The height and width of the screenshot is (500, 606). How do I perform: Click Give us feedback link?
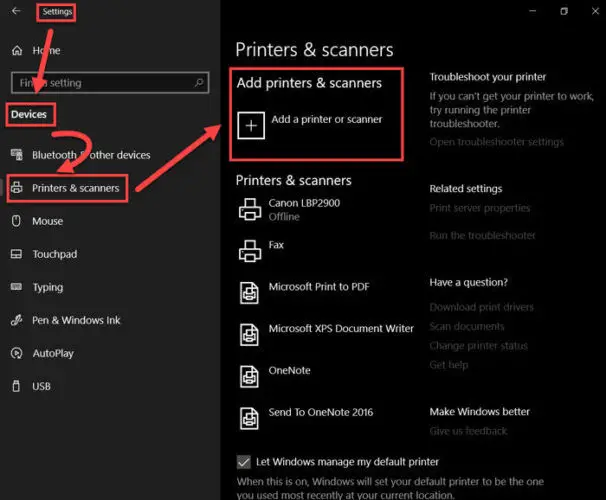point(468,431)
